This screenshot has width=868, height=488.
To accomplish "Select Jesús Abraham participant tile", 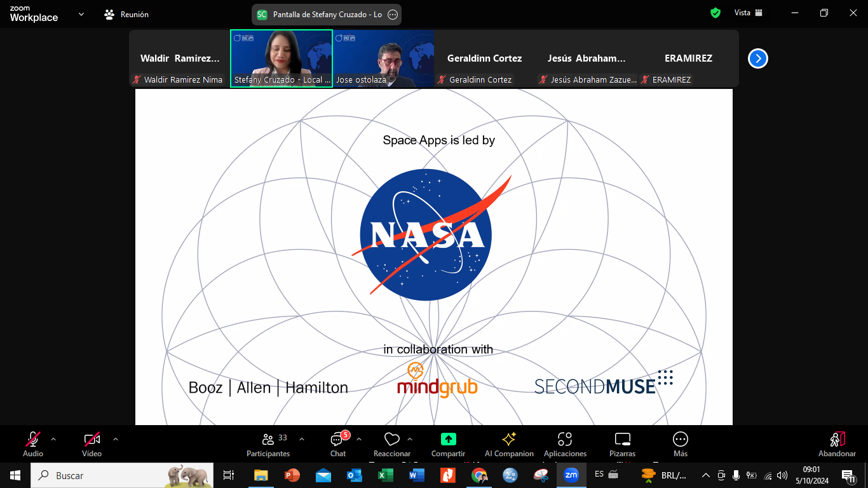I will point(587,58).
